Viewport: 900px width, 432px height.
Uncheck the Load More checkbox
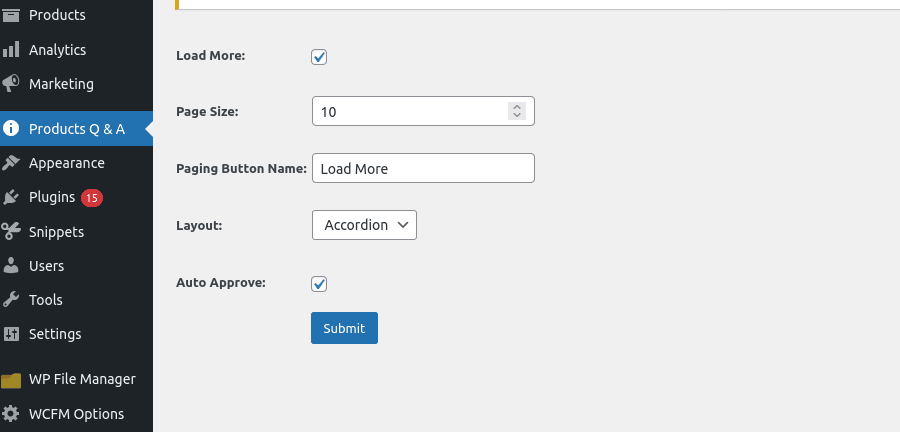[319, 57]
